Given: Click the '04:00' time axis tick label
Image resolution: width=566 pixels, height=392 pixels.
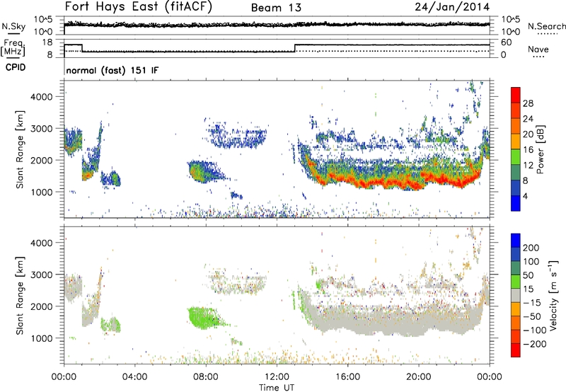Looking at the screenshot, I should 135,377.
